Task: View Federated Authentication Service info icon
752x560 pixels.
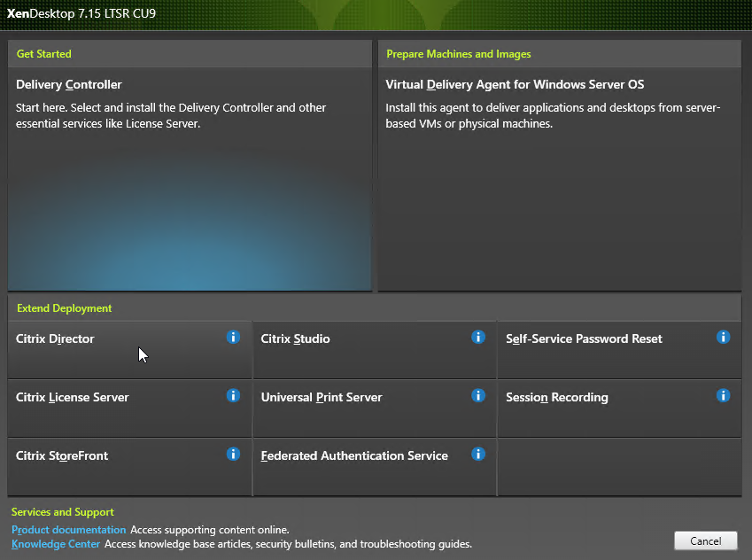Action: pyautogui.click(x=478, y=455)
